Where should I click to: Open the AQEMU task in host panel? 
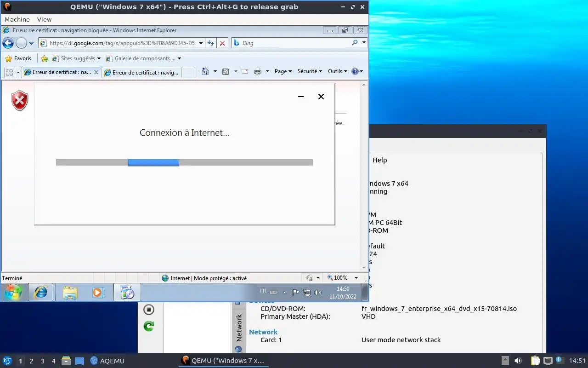click(x=107, y=361)
